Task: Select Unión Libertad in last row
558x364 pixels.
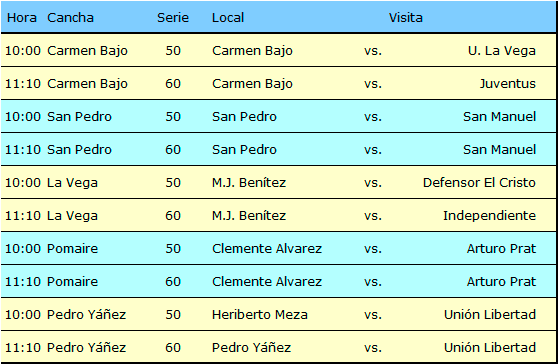Action: [490, 348]
